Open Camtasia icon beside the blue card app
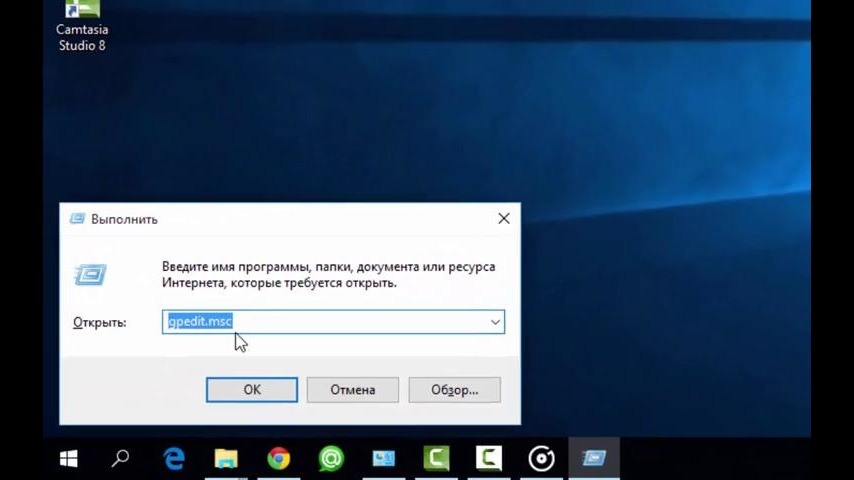Viewport: 854px width, 480px height. [x=436, y=458]
